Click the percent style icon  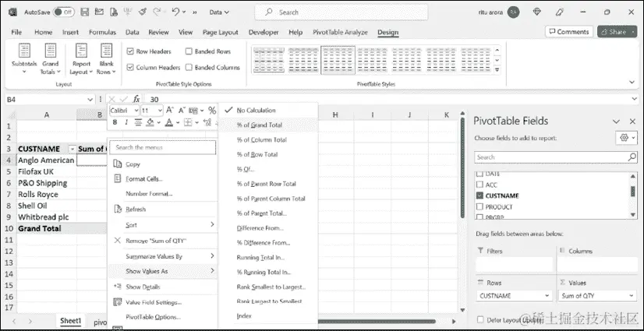pyautogui.click(x=212, y=111)
